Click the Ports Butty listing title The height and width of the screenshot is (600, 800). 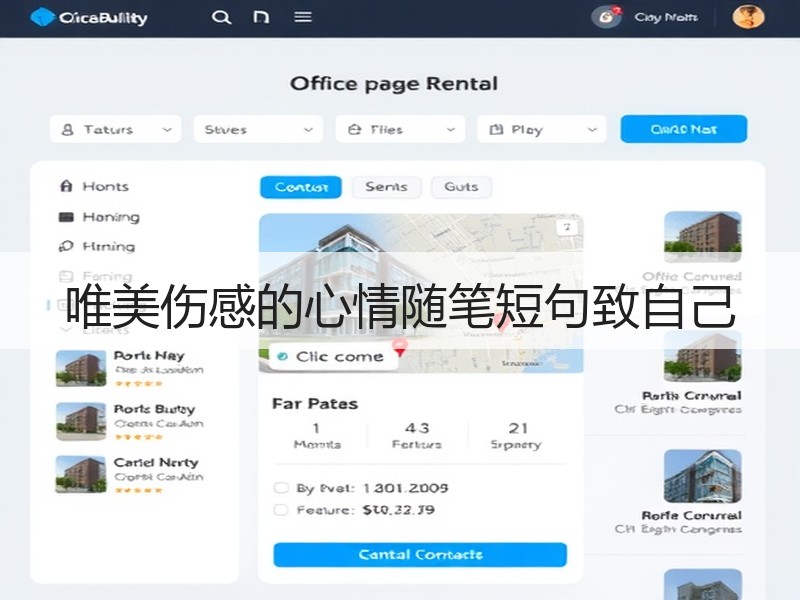155,409
